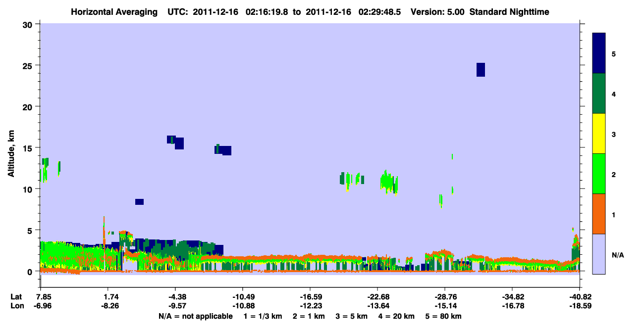Click the colorbar label 'N/A'
644x330 pixels.
click(x=617, y=255)
